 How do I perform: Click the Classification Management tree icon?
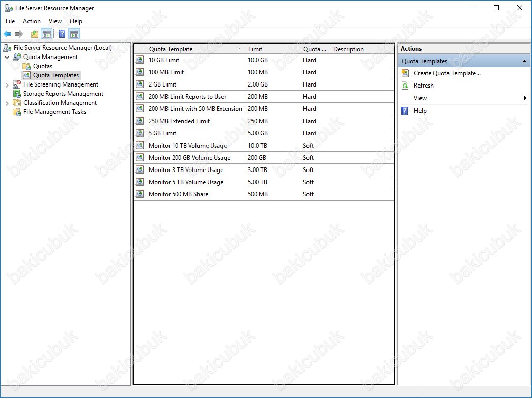pos(17,103)
